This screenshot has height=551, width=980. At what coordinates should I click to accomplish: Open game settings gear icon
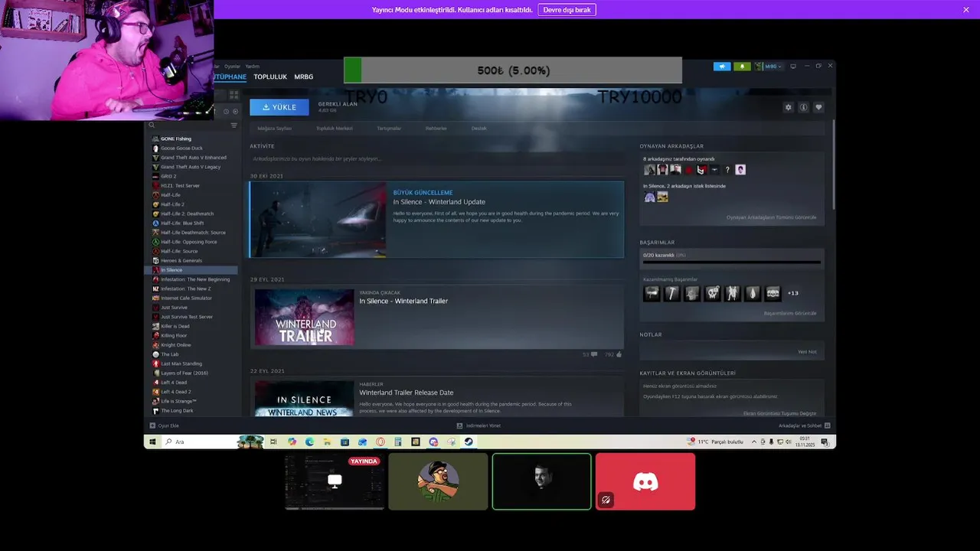coord(789,107)
